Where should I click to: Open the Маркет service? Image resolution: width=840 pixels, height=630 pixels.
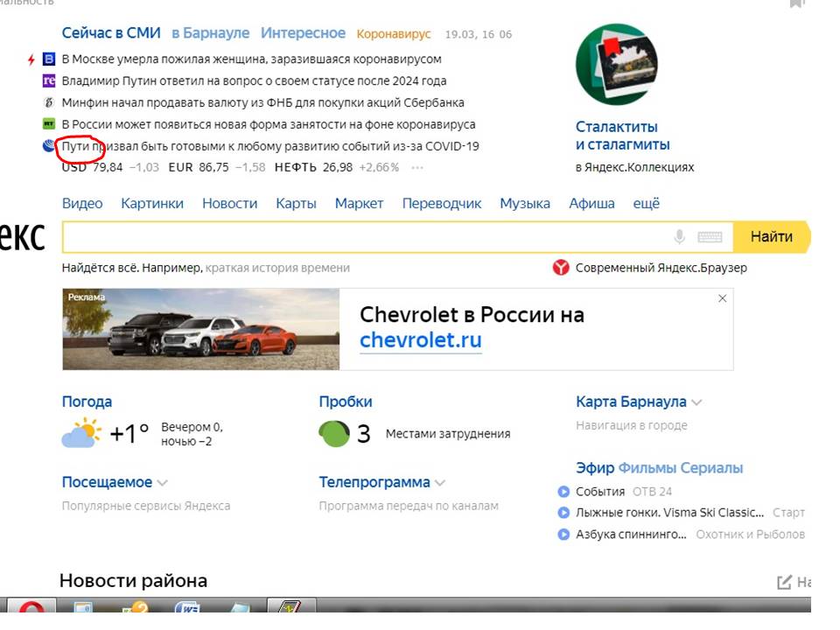pyautogui.click(x=359, y=204)
